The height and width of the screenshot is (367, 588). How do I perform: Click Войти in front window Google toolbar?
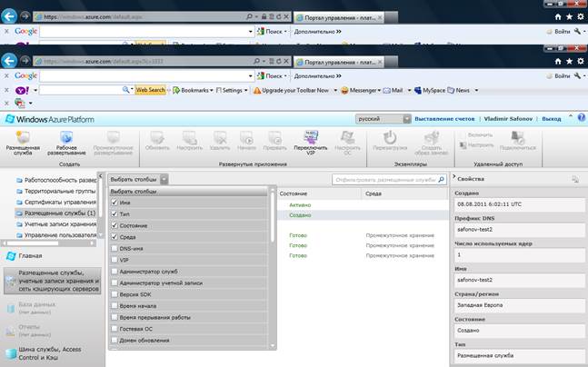tap(559, 75)
